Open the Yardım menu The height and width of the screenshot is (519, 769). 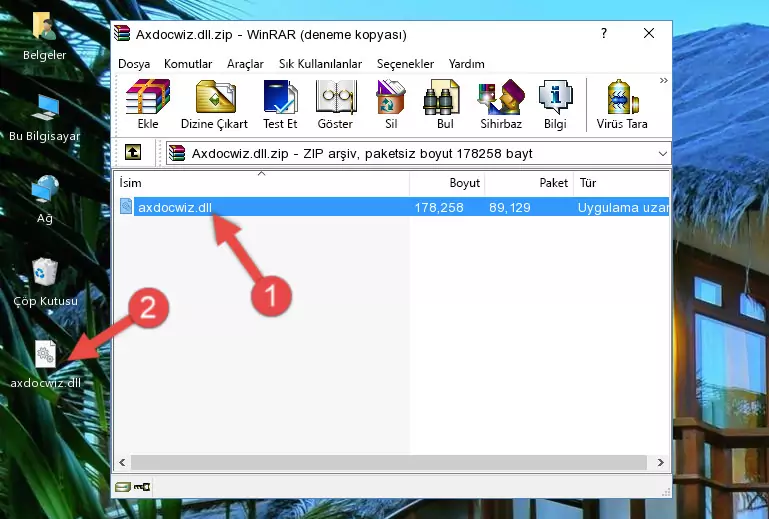tap(466, 64)
